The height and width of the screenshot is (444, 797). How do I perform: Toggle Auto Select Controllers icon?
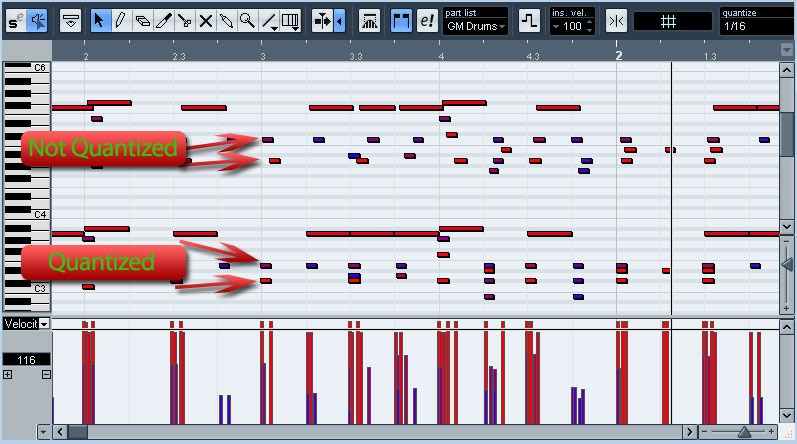pos(370,21)
